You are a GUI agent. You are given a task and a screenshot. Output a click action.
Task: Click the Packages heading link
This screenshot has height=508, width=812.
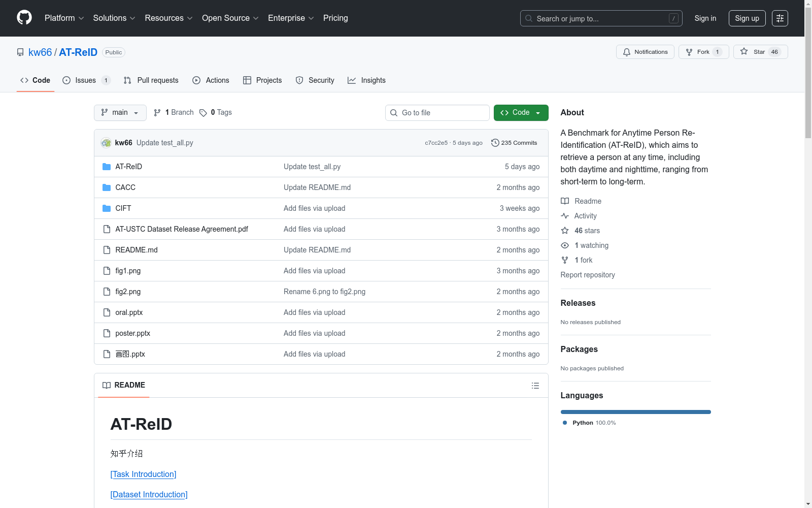579,349
